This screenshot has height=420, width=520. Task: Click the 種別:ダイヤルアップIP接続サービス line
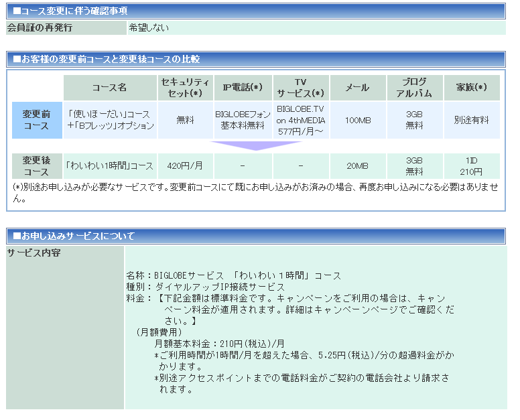point(205,287)
